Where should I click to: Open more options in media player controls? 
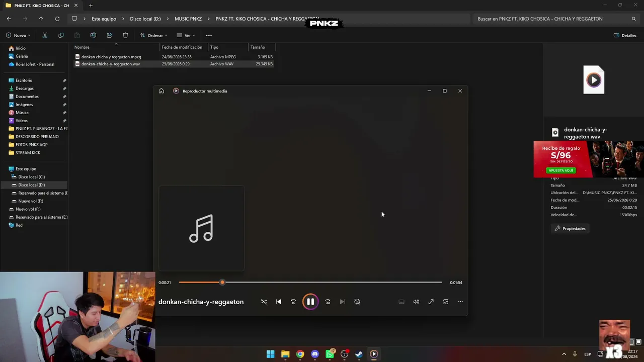[460, 302]
